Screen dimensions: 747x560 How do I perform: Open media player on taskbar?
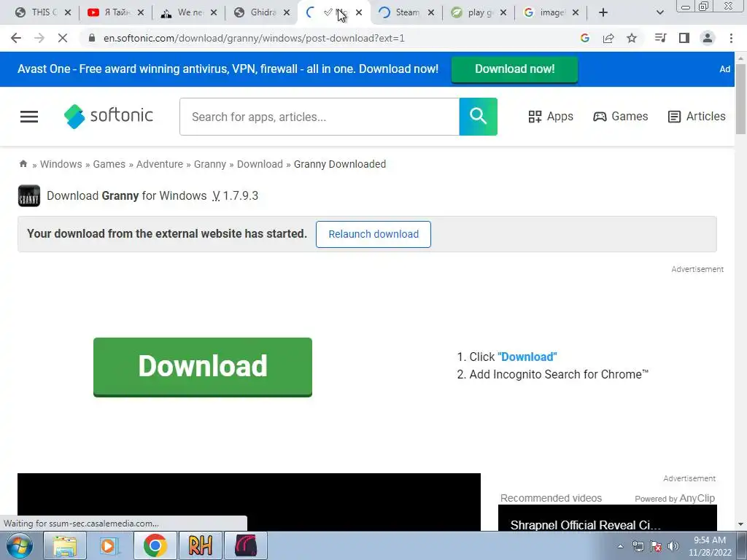109,545
